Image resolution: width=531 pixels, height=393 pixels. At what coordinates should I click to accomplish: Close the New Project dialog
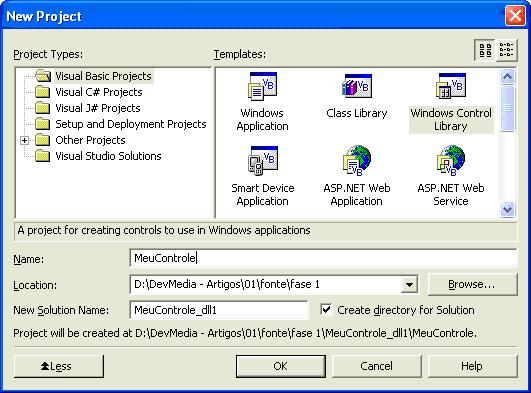pyautogui.click(x=515, y=16)
